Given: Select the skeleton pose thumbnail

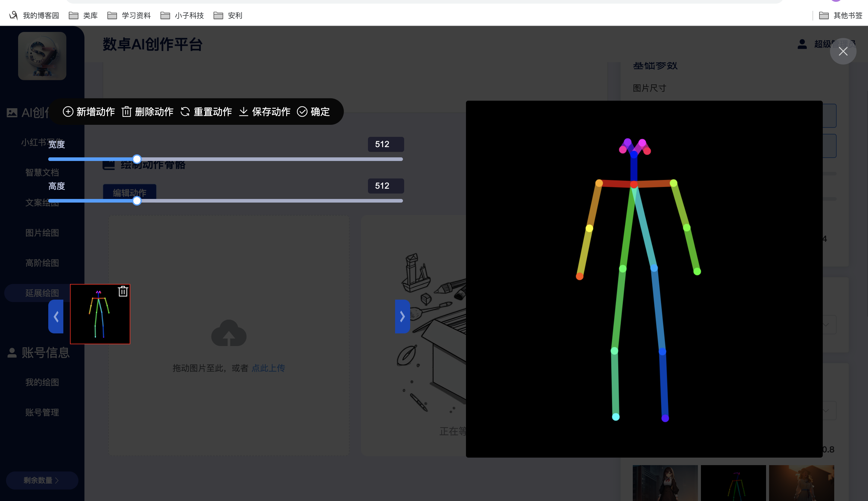Looking at the screenshot, I should click(x=100, y=314).
